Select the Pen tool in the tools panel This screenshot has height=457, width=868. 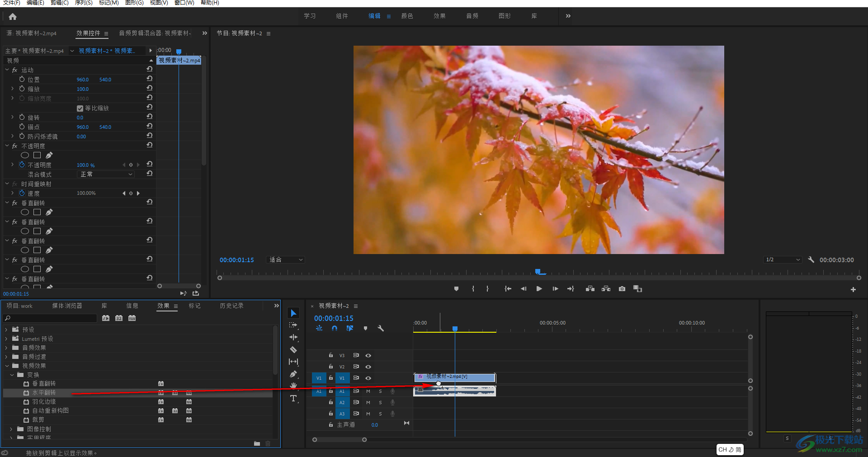tap(293, 374)
